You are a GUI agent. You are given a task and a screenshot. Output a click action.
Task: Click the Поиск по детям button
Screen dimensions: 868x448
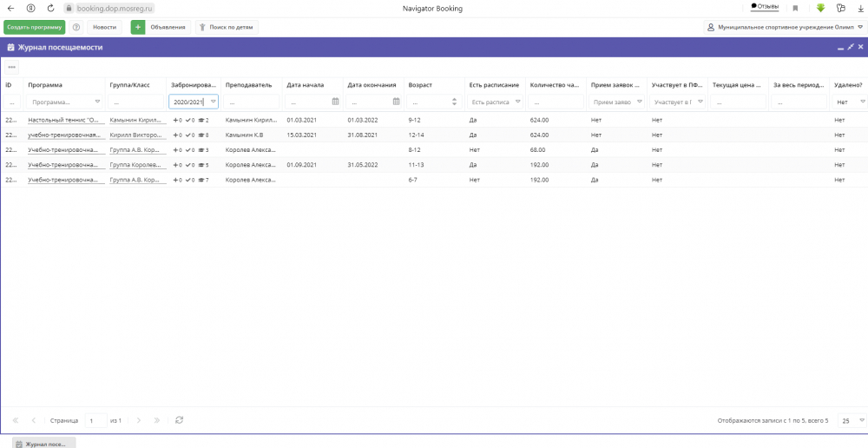(227, 27)
